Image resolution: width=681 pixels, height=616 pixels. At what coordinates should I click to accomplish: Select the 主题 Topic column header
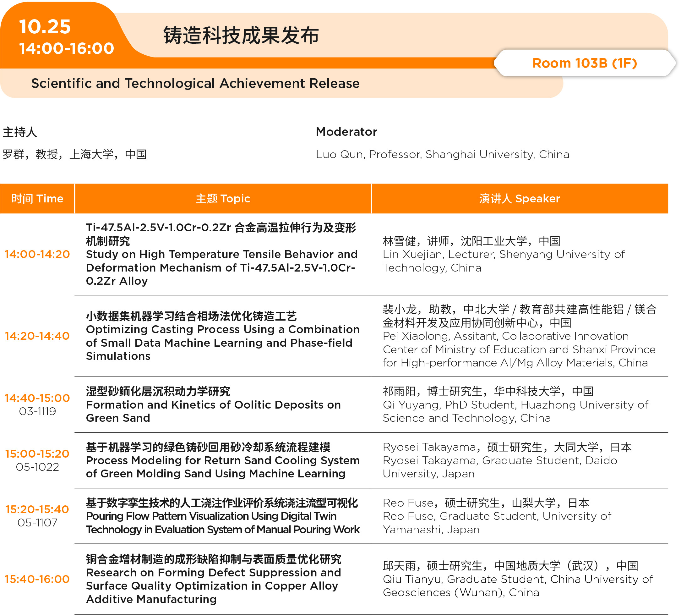pos(223,199)
